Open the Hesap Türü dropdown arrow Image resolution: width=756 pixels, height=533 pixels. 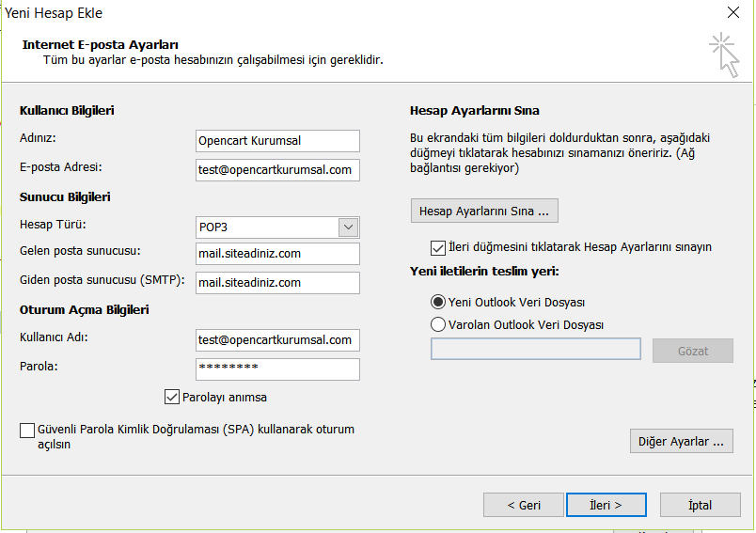pos(348,227)
